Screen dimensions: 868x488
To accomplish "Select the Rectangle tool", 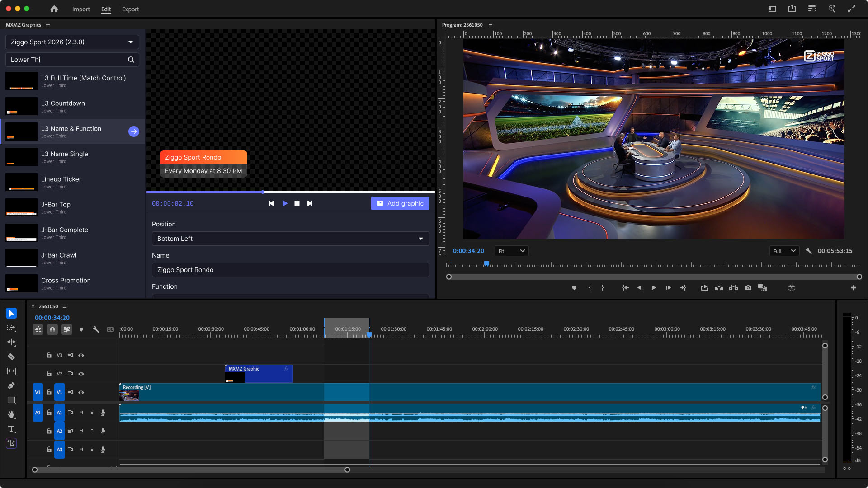I will (x=11, y=400).
